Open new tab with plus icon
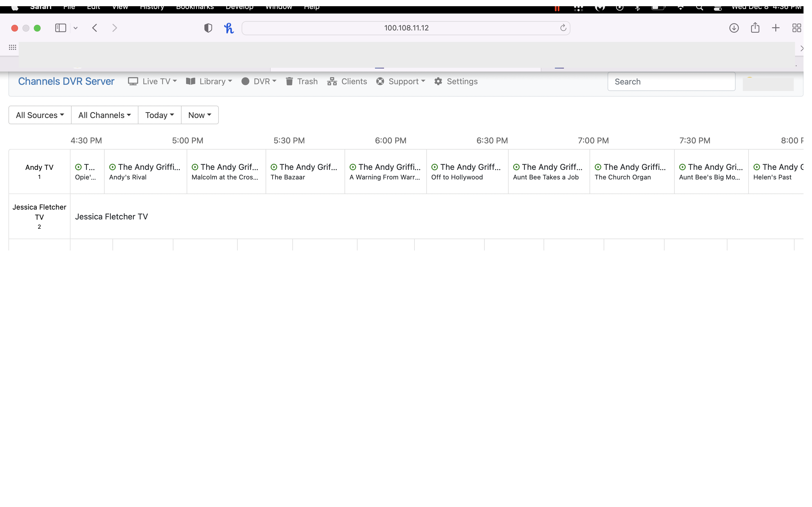Image resolution: width=812 pixels, height=507 pixels. pyautogui.click(x=775, y=28)
